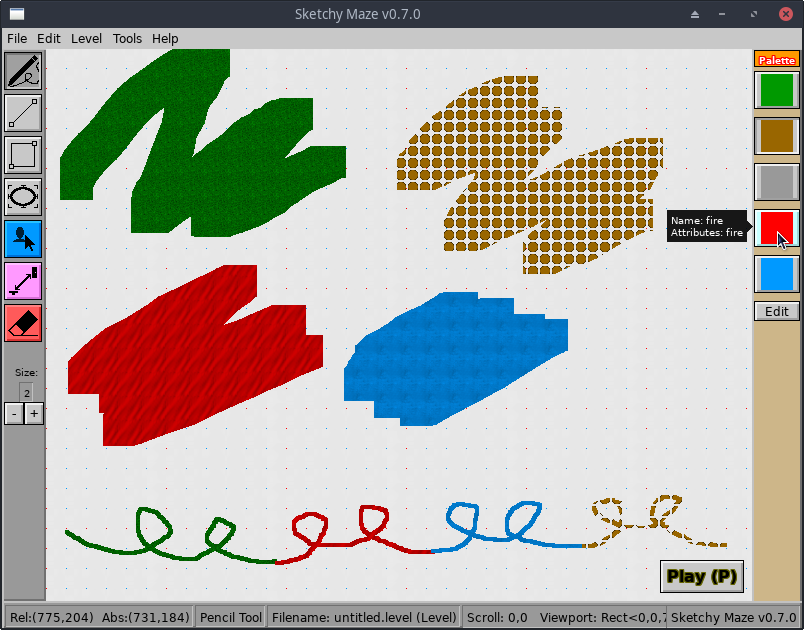Increase brush size with the plus button
Viewport: 804px width, 630px height.
coord(35,413)
